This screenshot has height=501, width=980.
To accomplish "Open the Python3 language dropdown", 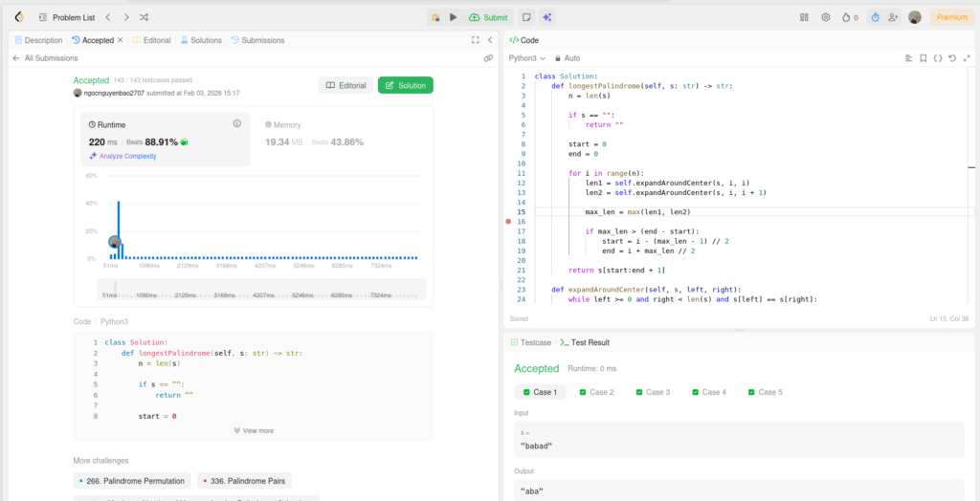I will pyautogui.click(x=527, y=58).
